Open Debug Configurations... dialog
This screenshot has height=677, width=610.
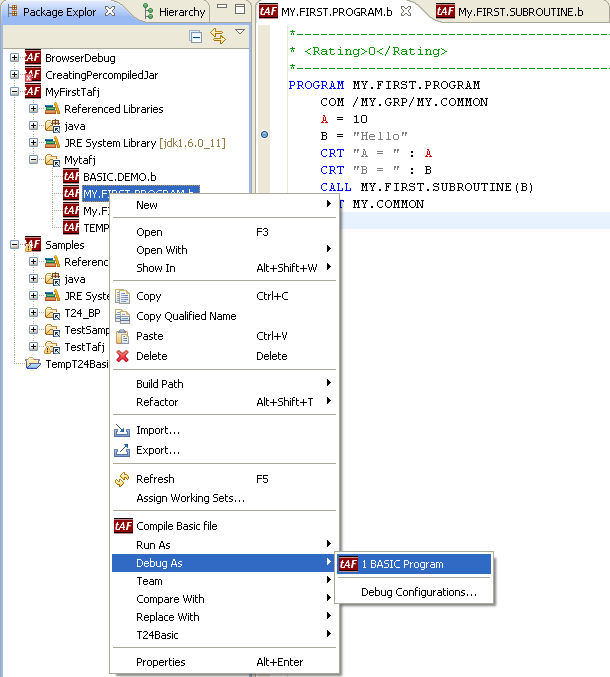point(418,592)
